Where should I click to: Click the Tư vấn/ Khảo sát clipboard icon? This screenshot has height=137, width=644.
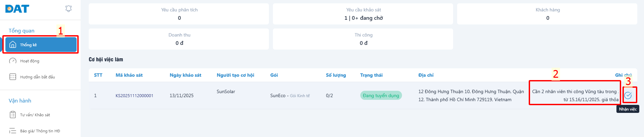pyautogui.click(x=13, y=115)
